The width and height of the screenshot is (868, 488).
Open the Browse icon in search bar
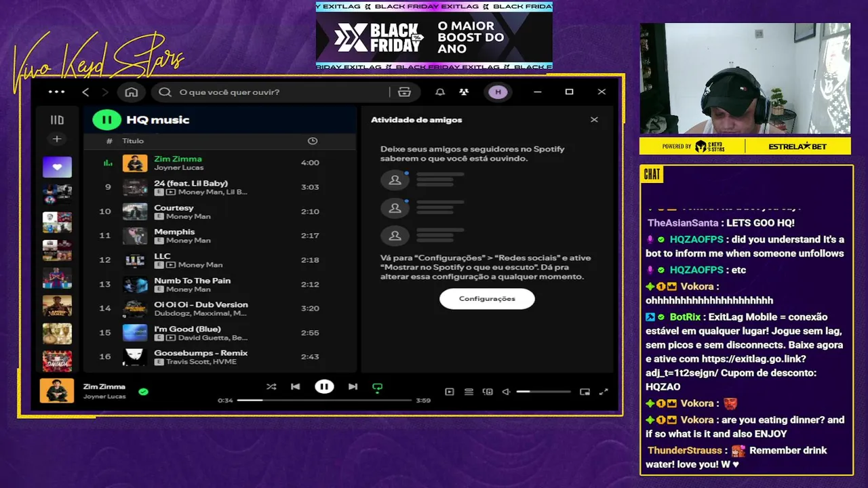405,92
